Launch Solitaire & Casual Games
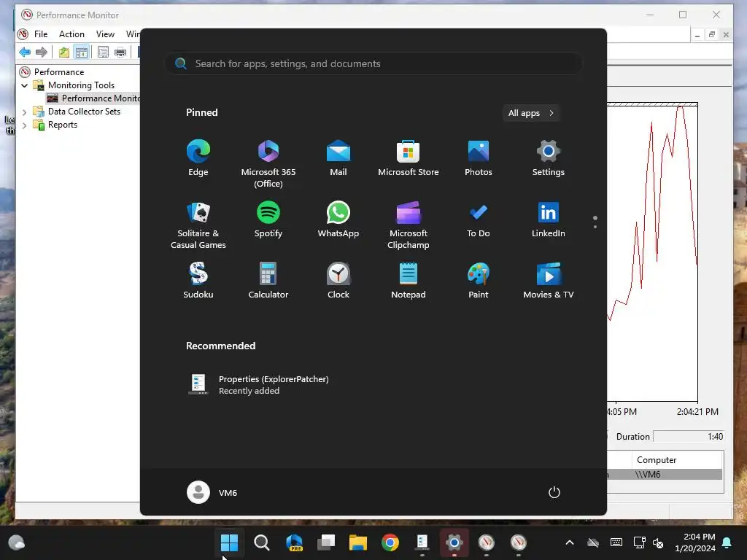The height and width of the screenshot is (560, 747). point(198,226)
